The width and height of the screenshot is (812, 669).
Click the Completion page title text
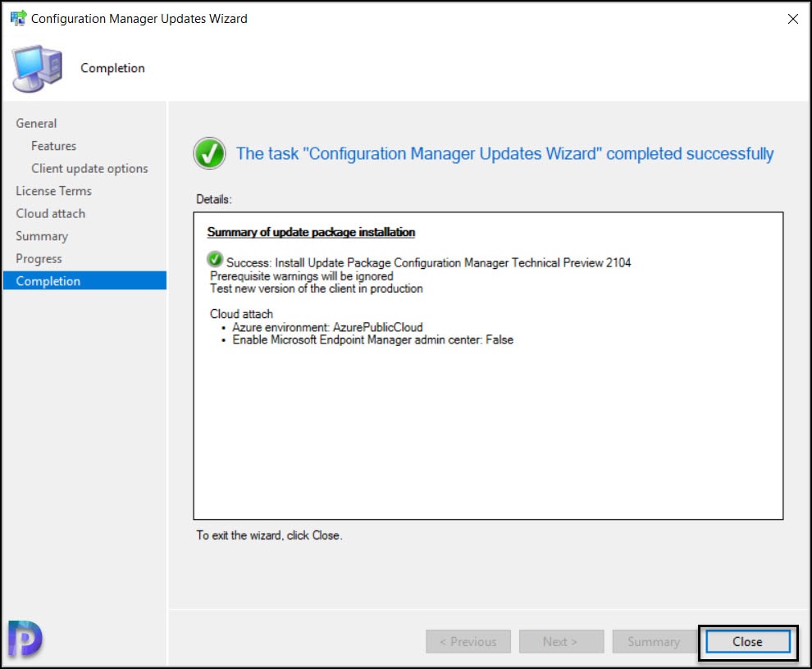[112, 68]
